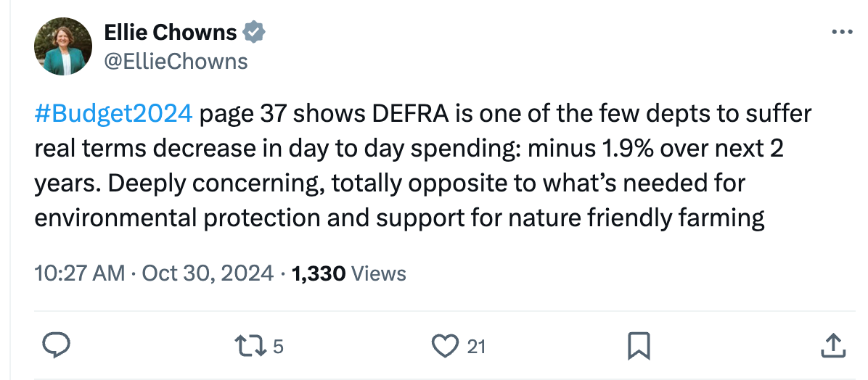Click the verified badge beside Ellie Chowns
The width and height of the screenshot is (868, 380).
coord(255,33)
